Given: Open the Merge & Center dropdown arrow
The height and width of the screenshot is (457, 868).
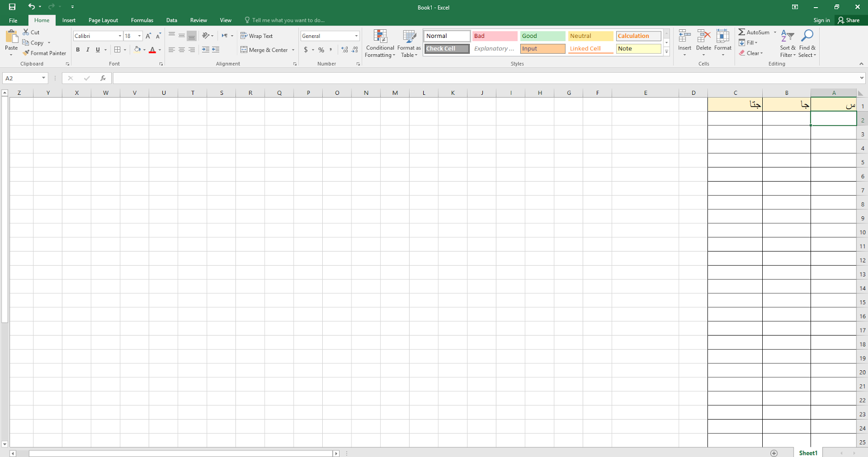Looking at the screenshot, I should (293, 50).
